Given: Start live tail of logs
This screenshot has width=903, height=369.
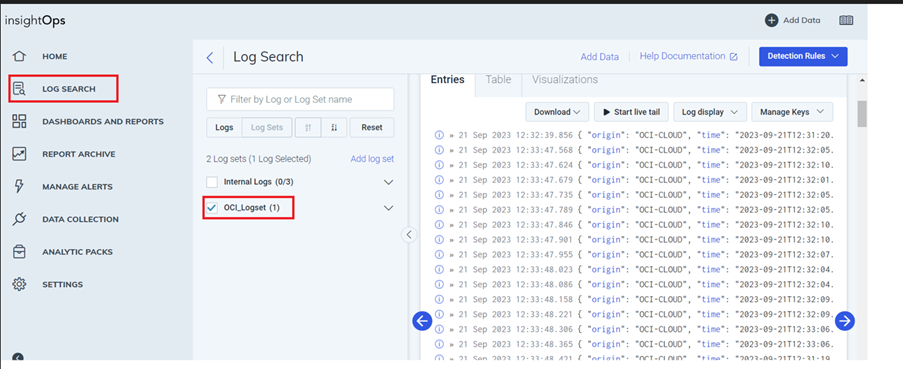Looking at the screenshot, I should (631, 112).
